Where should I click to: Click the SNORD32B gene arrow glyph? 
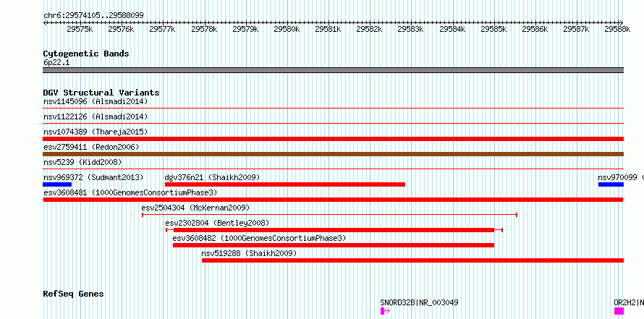[x=385, y=311]
